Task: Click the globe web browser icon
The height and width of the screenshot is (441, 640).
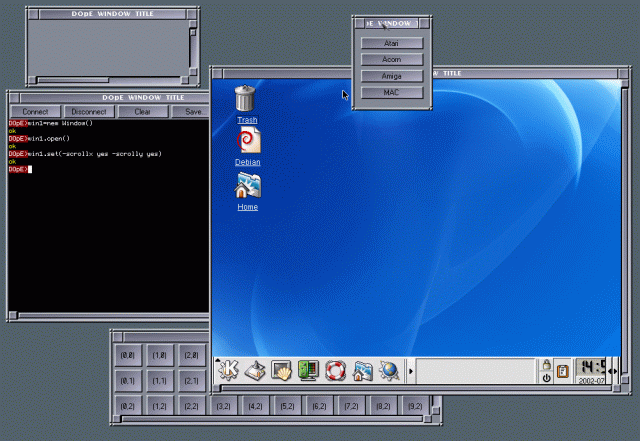Action: coord(388,370)
